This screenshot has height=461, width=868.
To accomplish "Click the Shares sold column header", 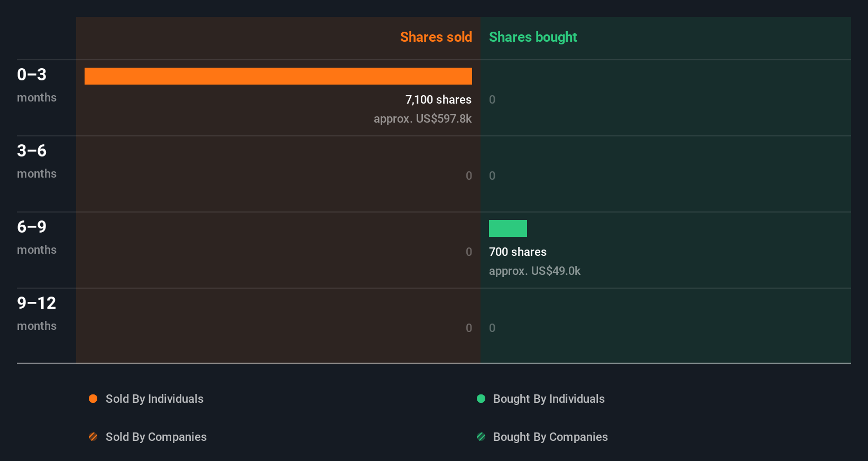I will (436, 37).
